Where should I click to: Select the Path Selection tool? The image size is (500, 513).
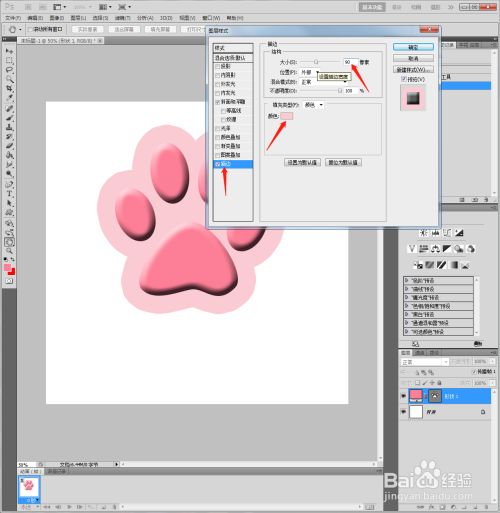click(x=9, y=203)
